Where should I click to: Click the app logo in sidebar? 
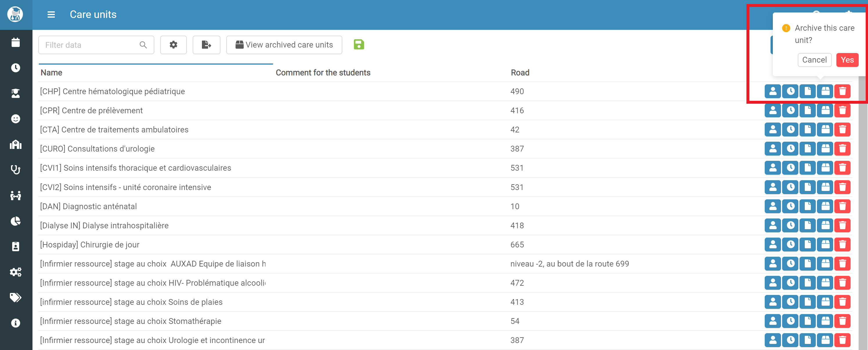coord(15,14)
